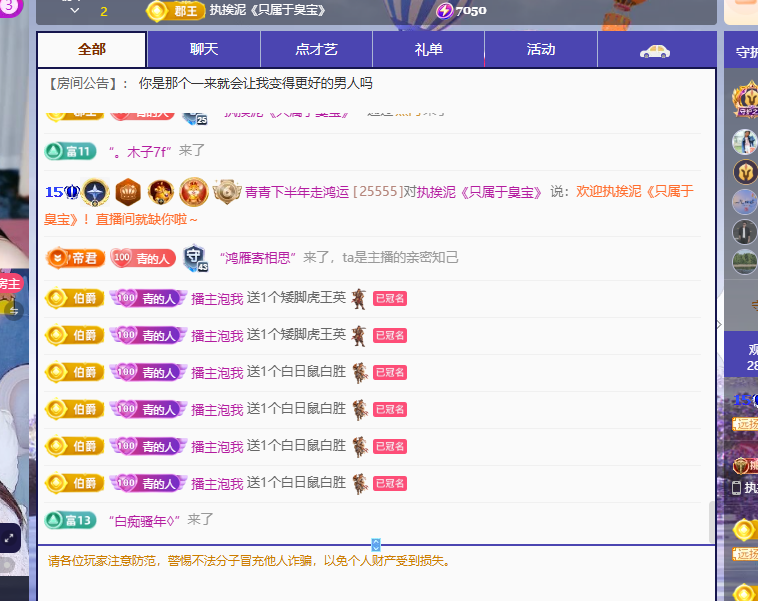758x601 pixels.
Task: Click the gold shield medal
Action: (x=227, y=191)
